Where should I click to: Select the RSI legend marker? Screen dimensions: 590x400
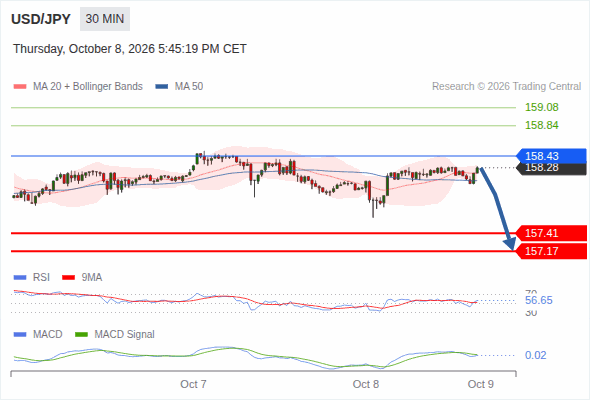coord(20,278)
